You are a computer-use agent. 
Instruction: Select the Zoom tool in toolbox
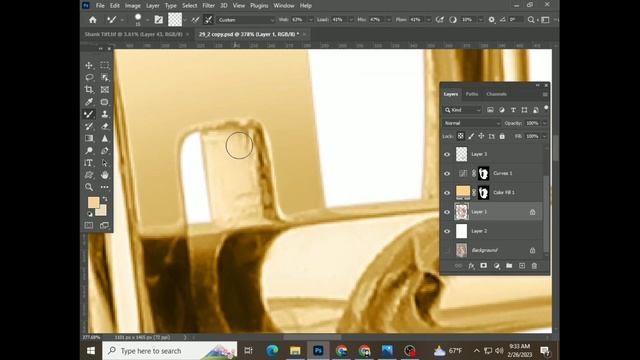89,187
